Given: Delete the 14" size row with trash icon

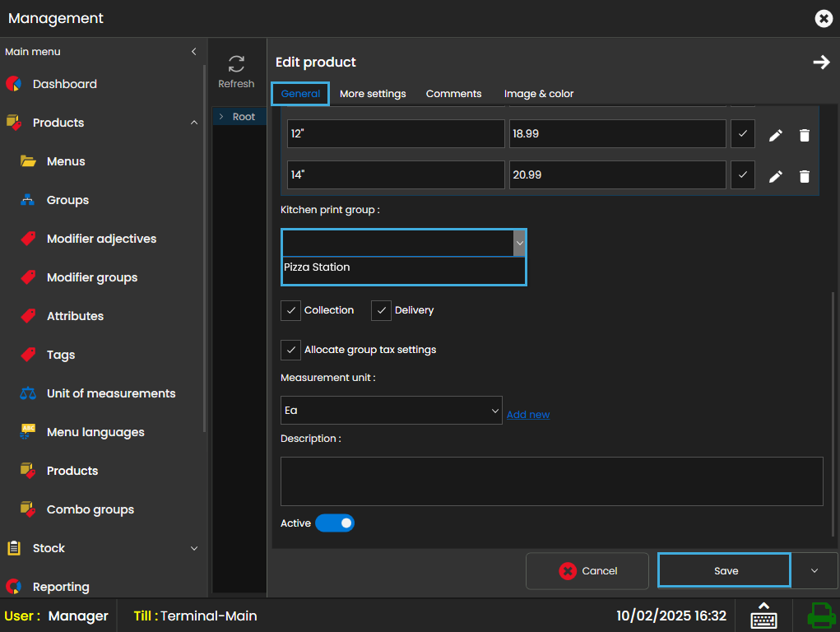Looking at the screenshot, I should 805,176.
